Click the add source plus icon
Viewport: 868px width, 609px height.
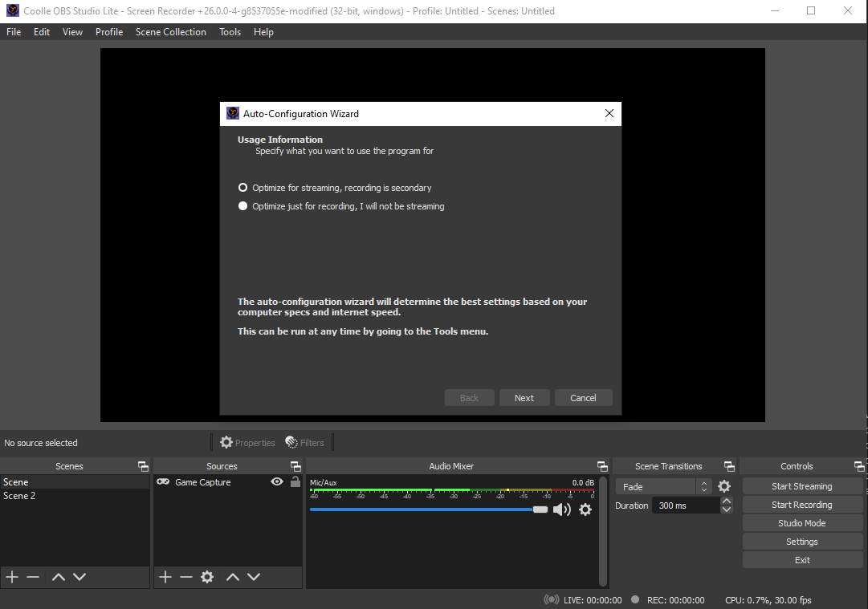[165, 577]
